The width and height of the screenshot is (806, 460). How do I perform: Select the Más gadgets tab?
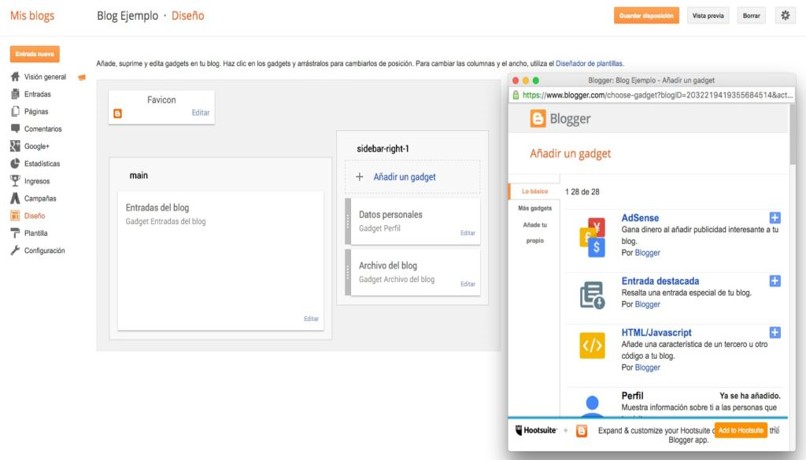535,208
